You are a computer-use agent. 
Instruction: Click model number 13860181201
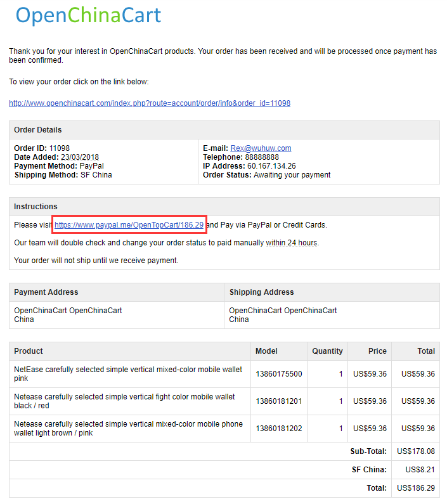[279, 401]
